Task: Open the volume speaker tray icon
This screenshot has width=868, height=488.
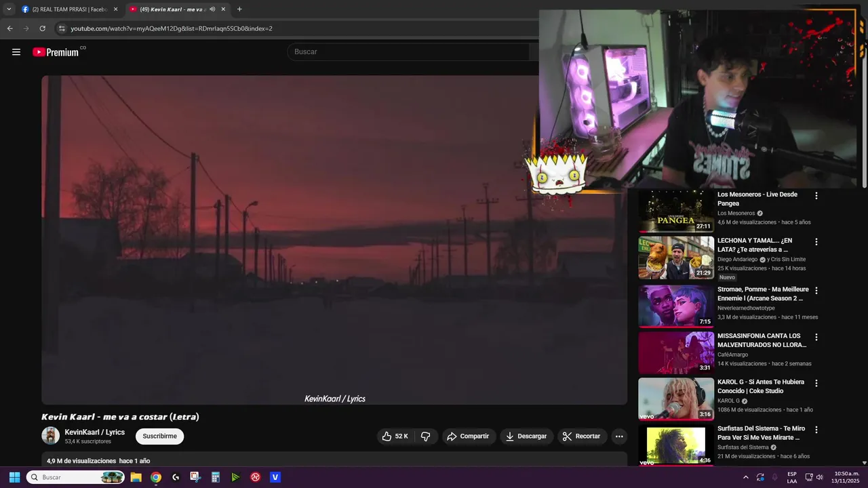Action: tap(819, 477)
